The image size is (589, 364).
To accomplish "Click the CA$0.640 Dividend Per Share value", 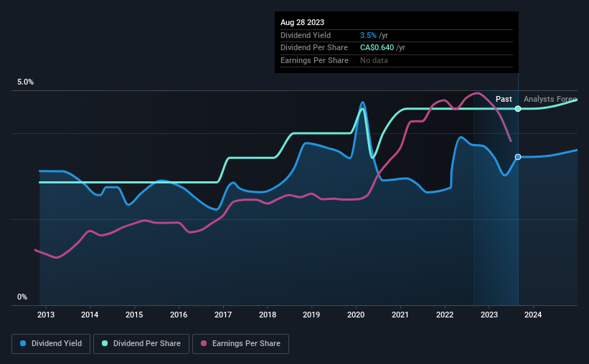I will click(377, 48).
